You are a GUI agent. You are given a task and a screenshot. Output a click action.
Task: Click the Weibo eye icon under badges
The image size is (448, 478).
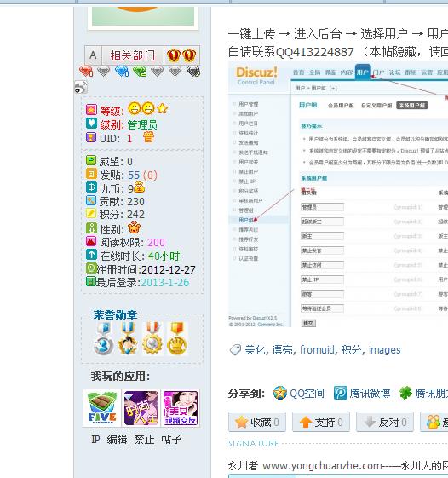(x=81, y=88)
